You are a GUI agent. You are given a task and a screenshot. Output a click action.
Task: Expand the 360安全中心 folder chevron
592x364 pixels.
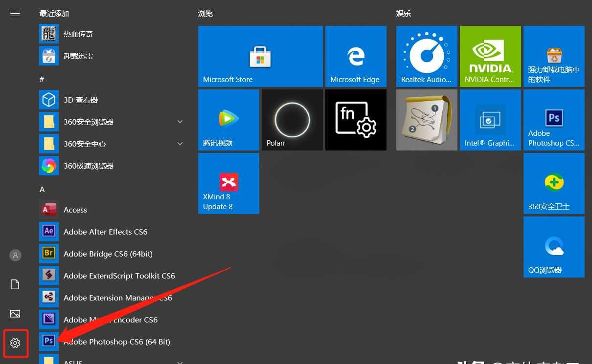[180, 144]
